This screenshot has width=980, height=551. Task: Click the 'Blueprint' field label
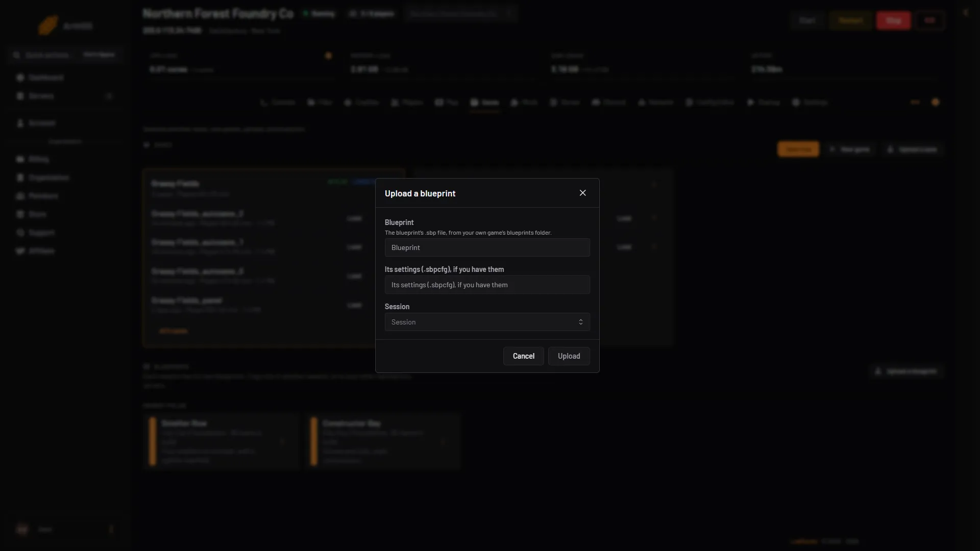tap(399, 222)
